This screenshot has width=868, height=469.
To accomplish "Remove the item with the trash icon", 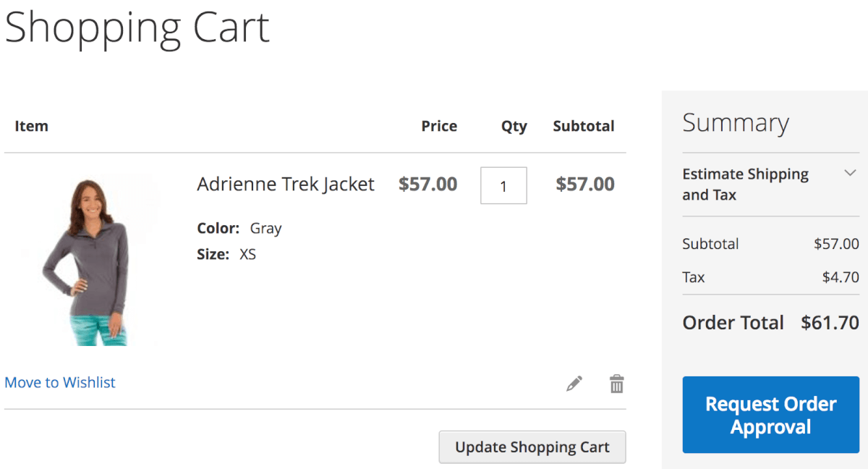I will (616, 384).
